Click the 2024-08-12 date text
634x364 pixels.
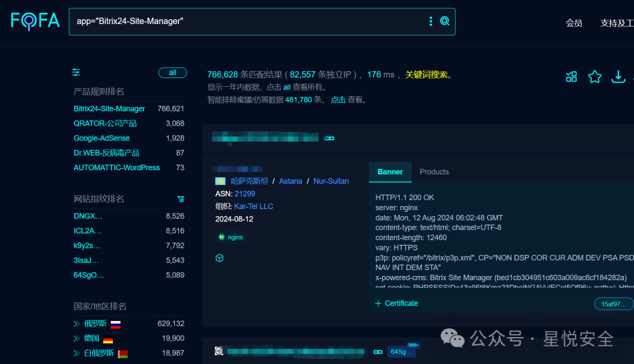[x=234, y=219]
